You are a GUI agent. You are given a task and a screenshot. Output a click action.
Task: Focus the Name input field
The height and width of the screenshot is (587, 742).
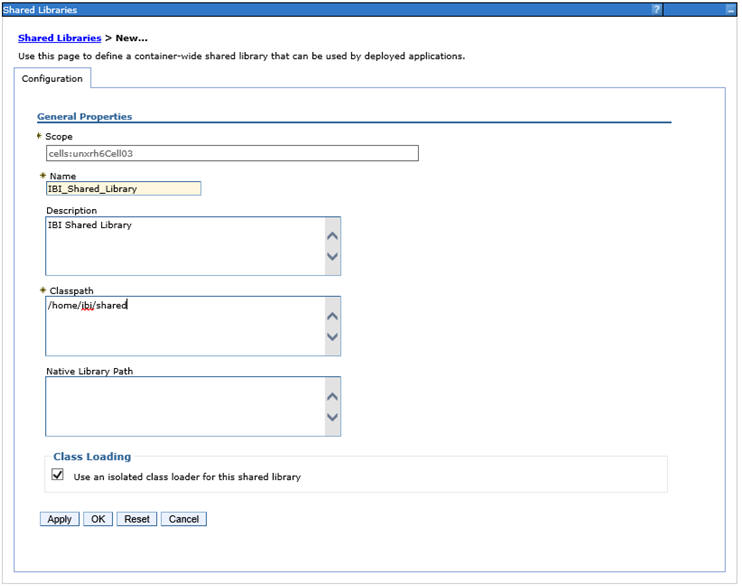(x=123, y=188)
